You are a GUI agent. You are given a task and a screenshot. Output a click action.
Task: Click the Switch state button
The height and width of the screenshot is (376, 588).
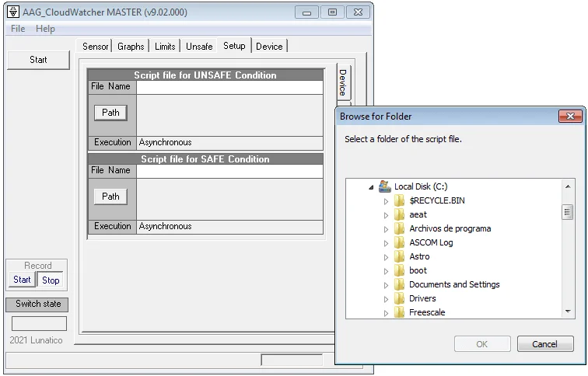37,304
